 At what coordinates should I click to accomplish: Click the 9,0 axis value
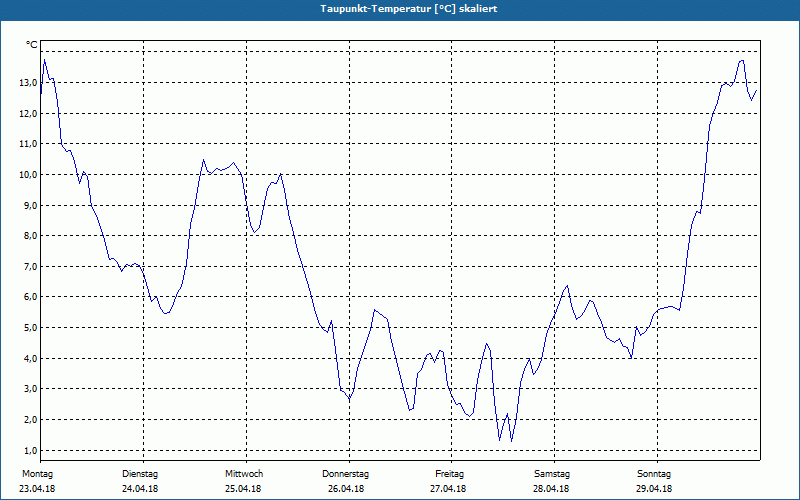click(x=30, y=205)
